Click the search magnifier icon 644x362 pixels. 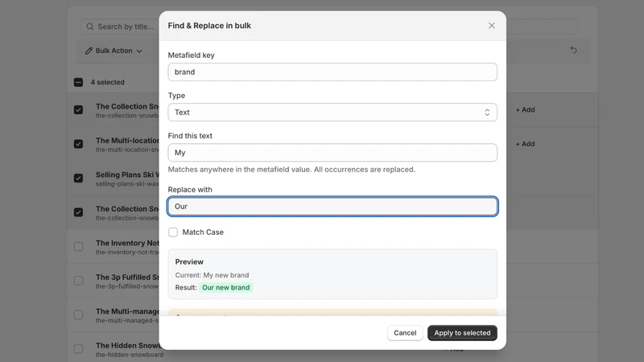90,27
